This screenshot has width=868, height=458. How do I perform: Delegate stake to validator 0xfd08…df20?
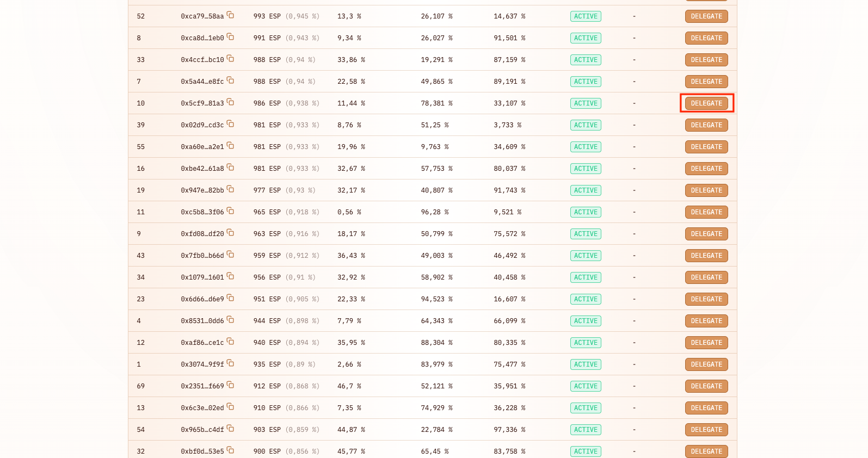pyautogui.click(x=706, y=234)
